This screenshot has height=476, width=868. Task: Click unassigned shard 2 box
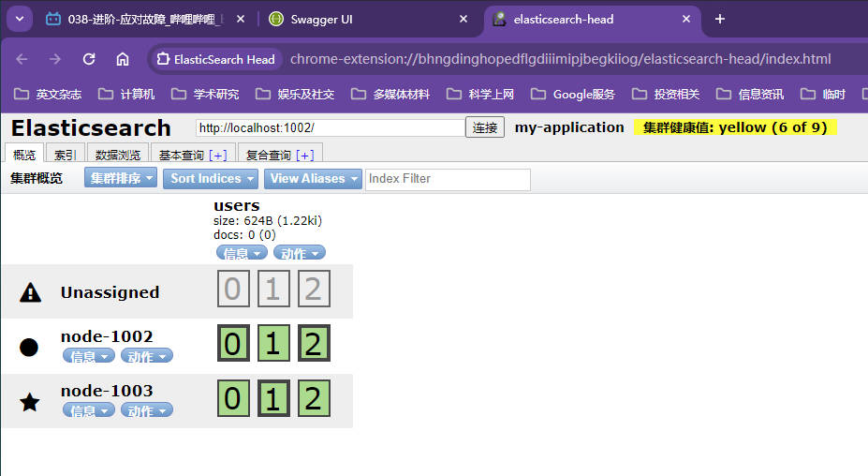pyautogui.click(x=315, y=290)
